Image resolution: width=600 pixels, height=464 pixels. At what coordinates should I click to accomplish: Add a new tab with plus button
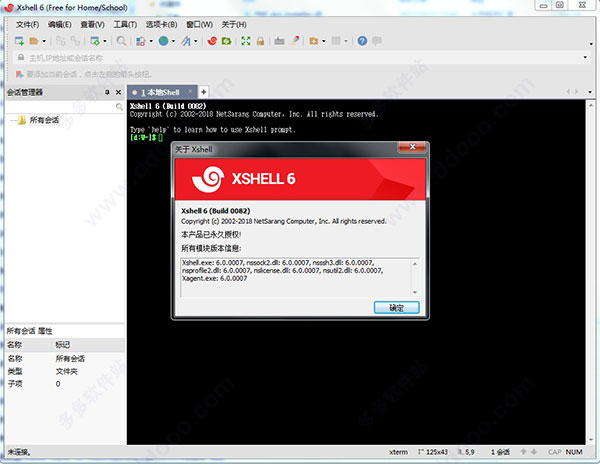tap(204, 92)
